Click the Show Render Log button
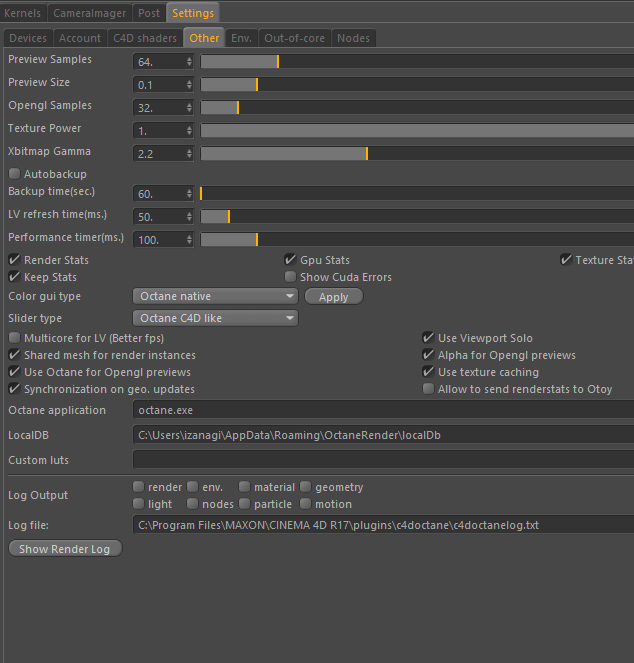The image size is (634, 663). point(65,548)
